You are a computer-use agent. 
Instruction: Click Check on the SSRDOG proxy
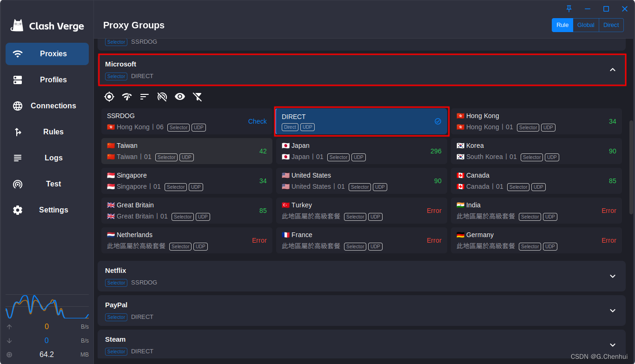click(x=257, y=121)
